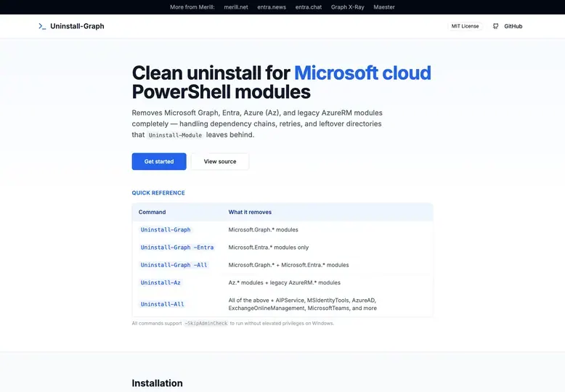Select 'Az.* modules + legacy AzureRM.* modules' text
565x392 pixels.
(284, 283)
